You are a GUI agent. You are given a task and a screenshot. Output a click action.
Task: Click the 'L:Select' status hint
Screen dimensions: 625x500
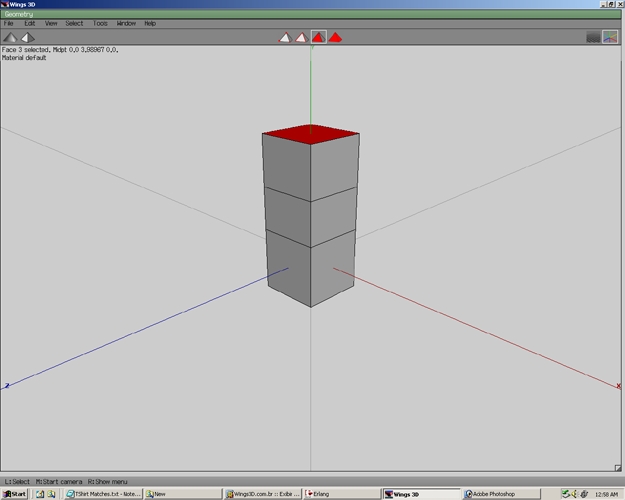[x=17, y=482]
